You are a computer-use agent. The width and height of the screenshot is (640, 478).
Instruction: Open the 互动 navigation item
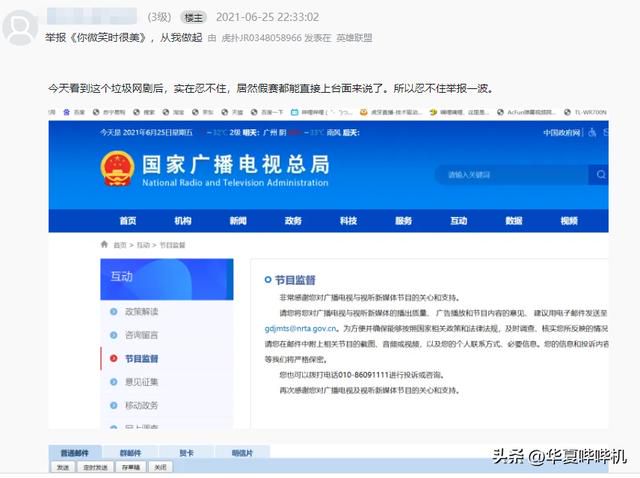(x=459, y=221)
